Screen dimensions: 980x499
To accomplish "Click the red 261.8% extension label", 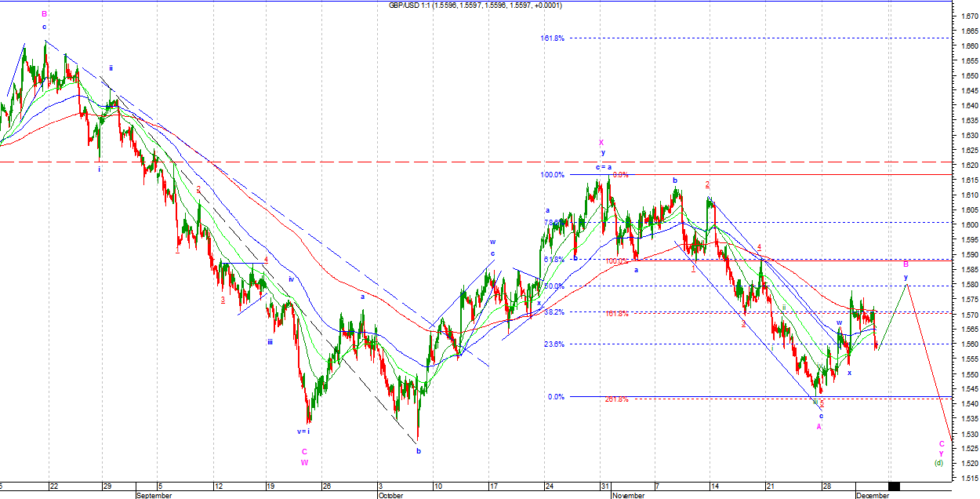I will 617,399.
